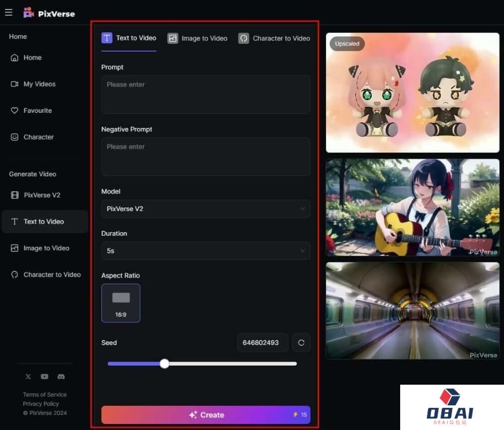Click the Home house icon in sidebar
504x430 pixels.
[15, 58]
